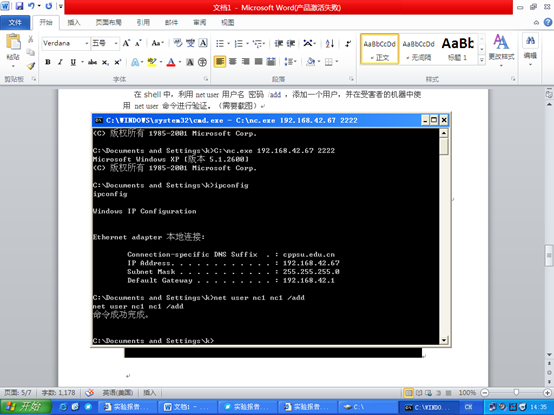Open the shading color dropdown
Screen dimensions: 554x415
click(x=319, y=62)
